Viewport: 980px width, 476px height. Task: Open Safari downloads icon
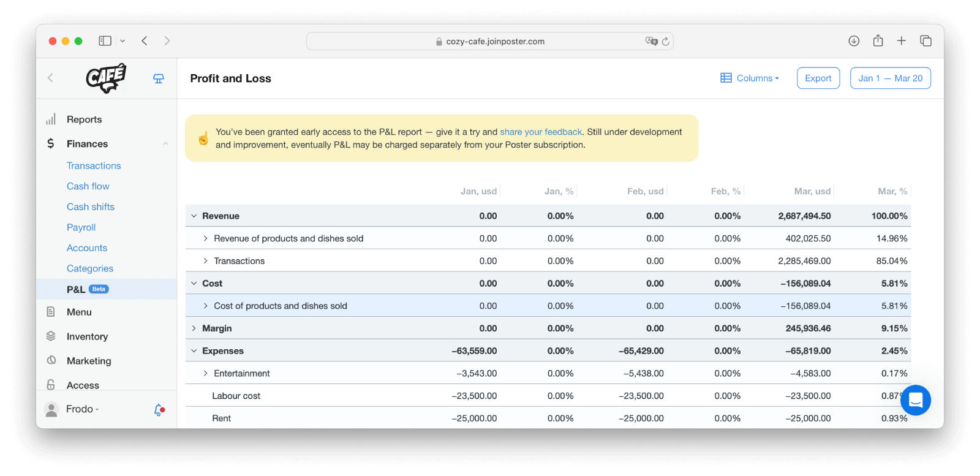tap(854, 41)
